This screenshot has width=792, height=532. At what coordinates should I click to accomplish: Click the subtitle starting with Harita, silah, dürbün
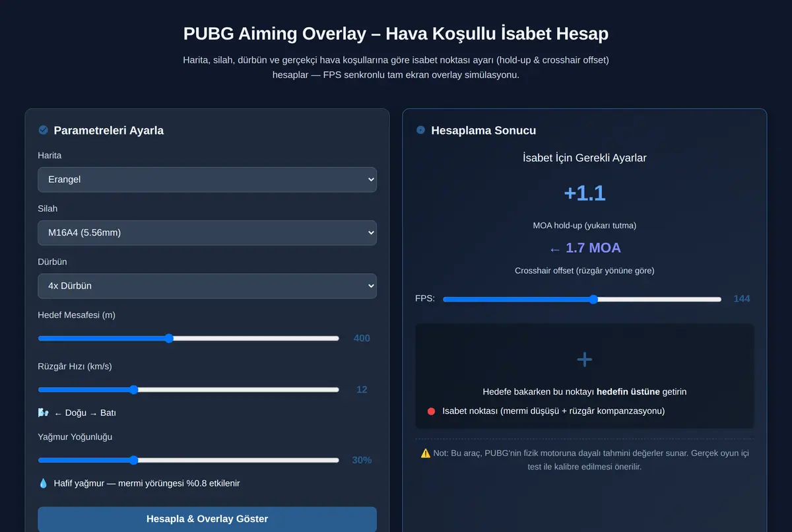pos(396,67)
